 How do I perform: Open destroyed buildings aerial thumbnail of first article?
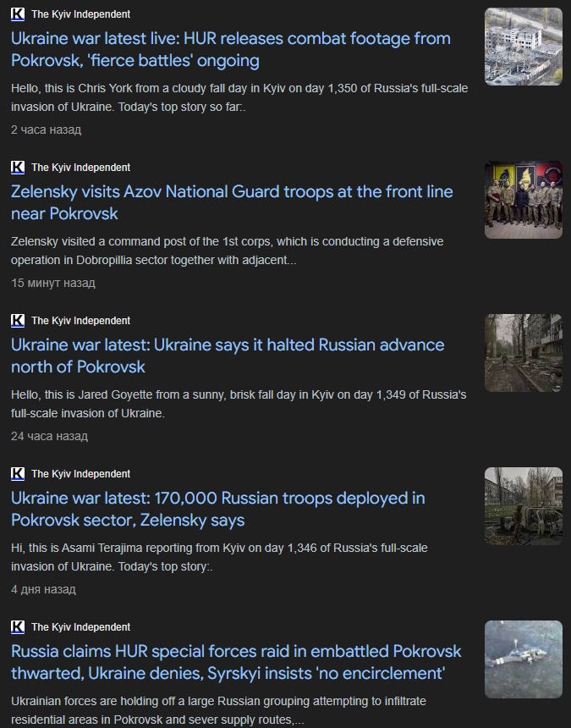[524, 47]
